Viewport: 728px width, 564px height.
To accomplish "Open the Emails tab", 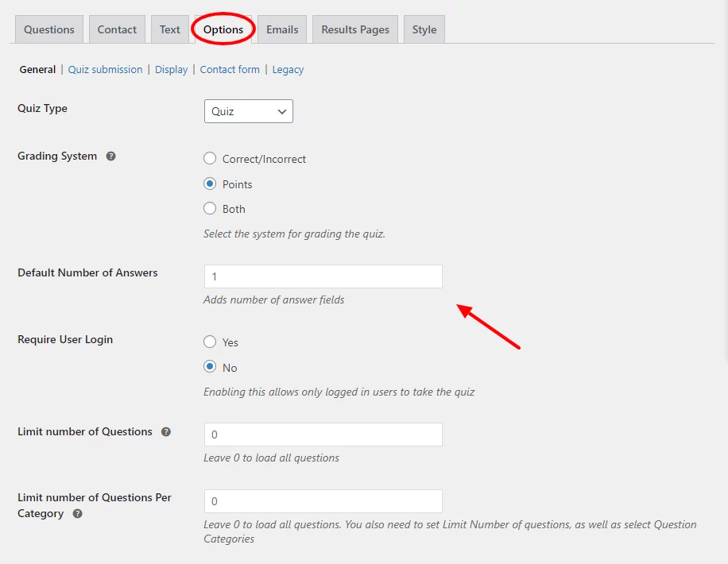I will coord(282,29).
